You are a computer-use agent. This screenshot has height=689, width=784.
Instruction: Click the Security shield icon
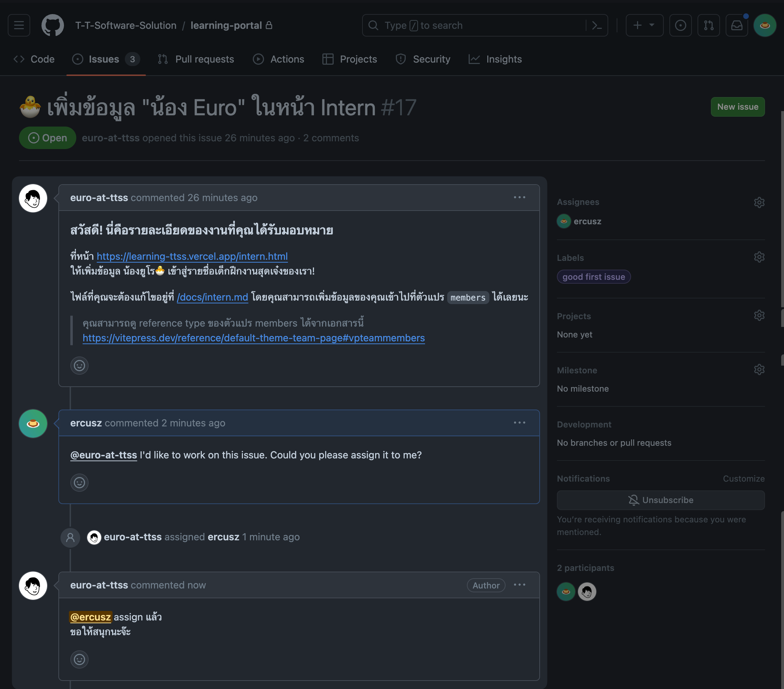(x=401, y=59)
